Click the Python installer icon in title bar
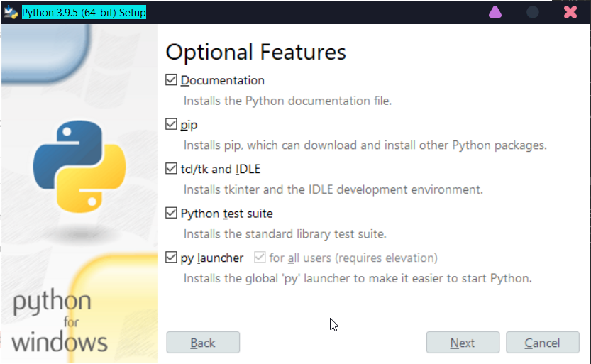The width and height of the screenshot is (591, 364). [x=11, y=12]
